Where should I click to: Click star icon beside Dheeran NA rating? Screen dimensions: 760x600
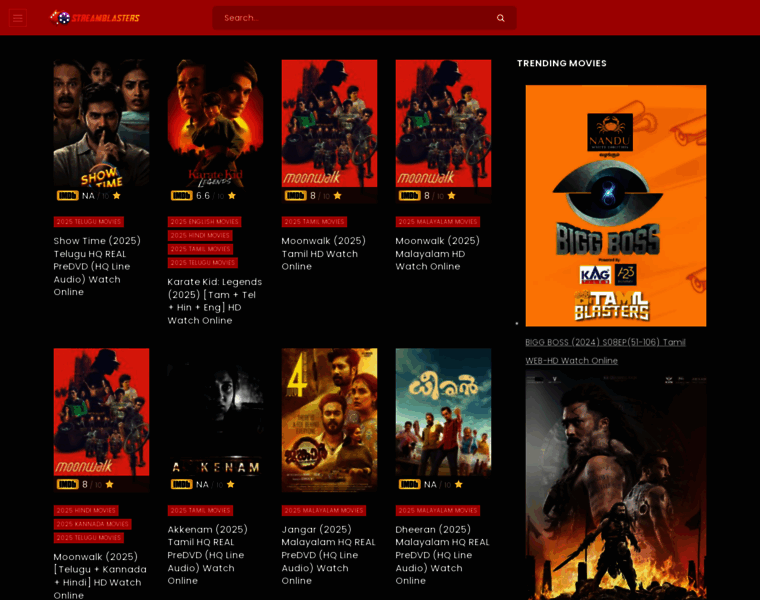(459, 484)
